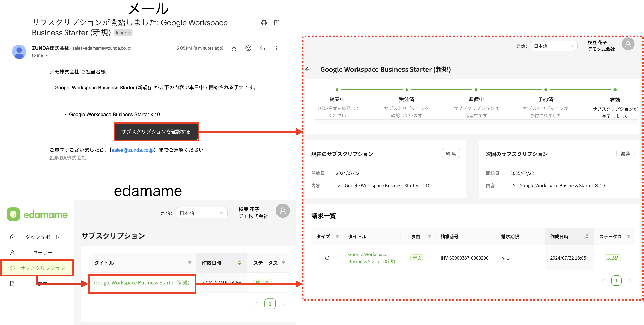
Task: Filter ステータス column in invoice list
Action: click(629, 236)
